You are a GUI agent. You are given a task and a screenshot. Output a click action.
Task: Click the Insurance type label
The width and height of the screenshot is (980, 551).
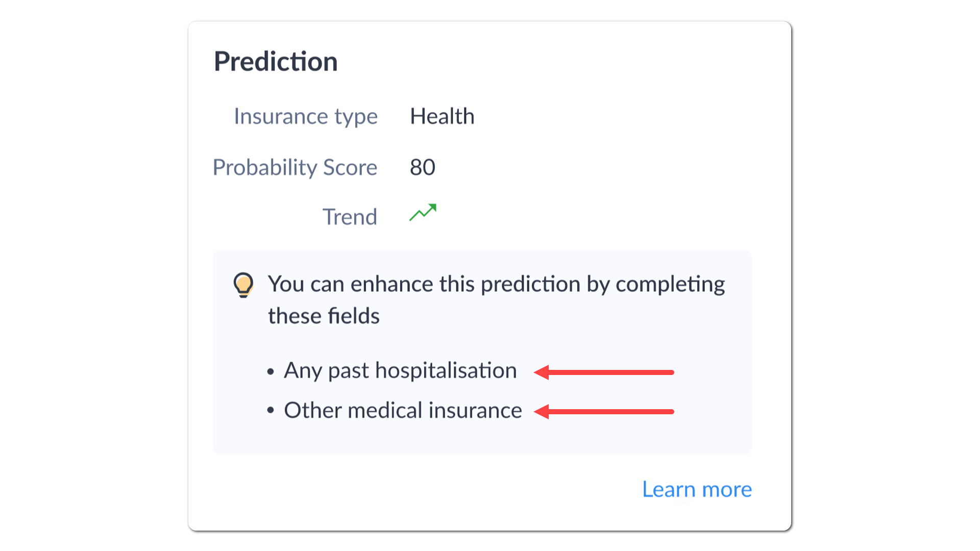tap(306, 117)
